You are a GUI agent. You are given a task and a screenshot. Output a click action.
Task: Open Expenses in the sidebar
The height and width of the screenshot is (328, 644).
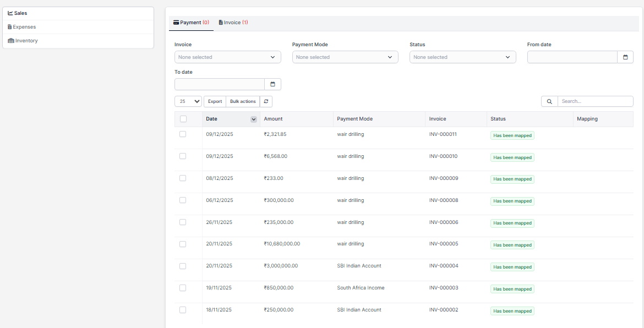[24, 27]
